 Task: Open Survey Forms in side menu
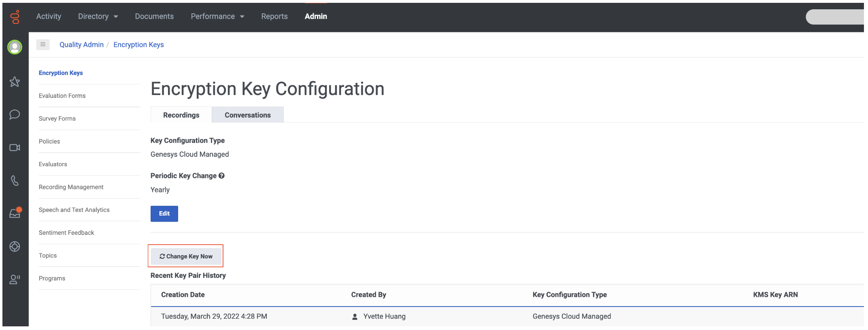(x=57, y=118)
